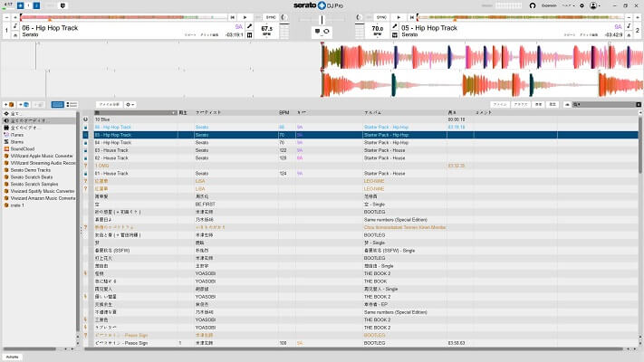644x362 pixels.
Task: Select the 10 Blue track row
Action: [361, 119]
